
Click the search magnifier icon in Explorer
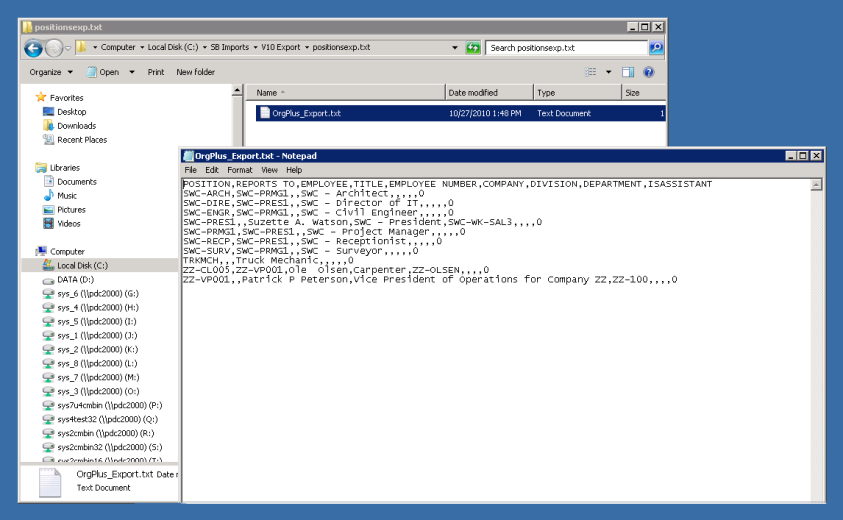click(x=656, y=48)
